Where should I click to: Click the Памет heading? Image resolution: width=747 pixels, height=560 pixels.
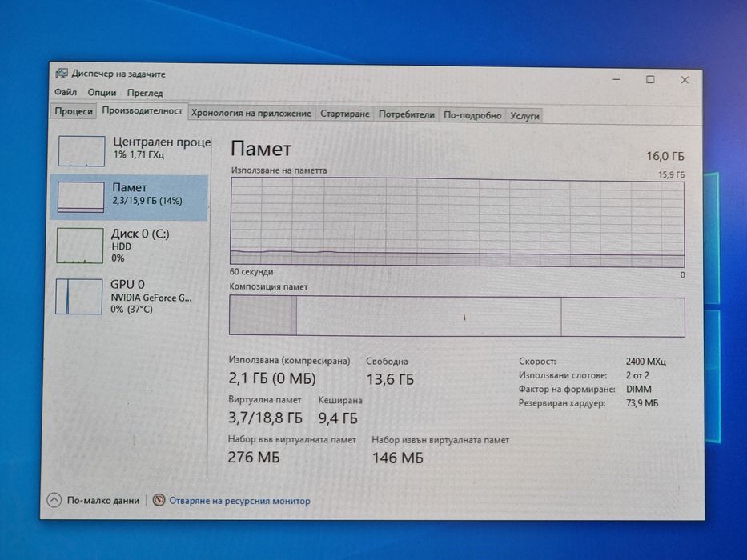pyautogui.click(x=261, y=149)
